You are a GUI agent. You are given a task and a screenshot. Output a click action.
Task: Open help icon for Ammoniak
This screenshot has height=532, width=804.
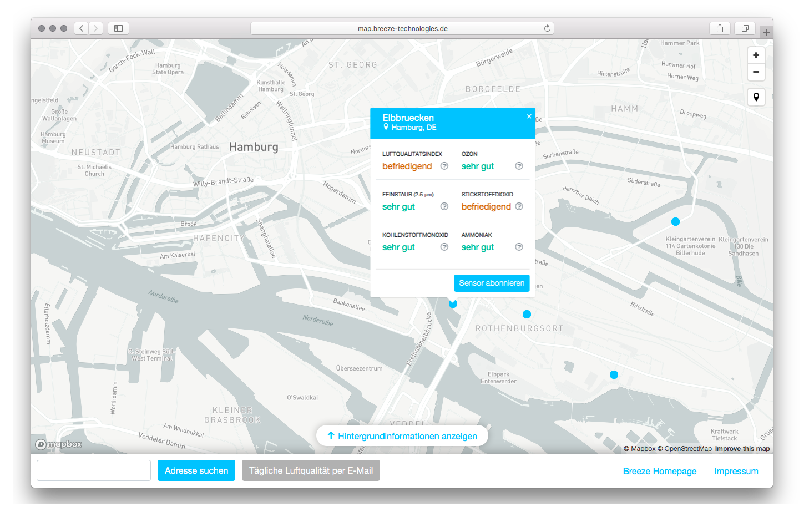519,247
